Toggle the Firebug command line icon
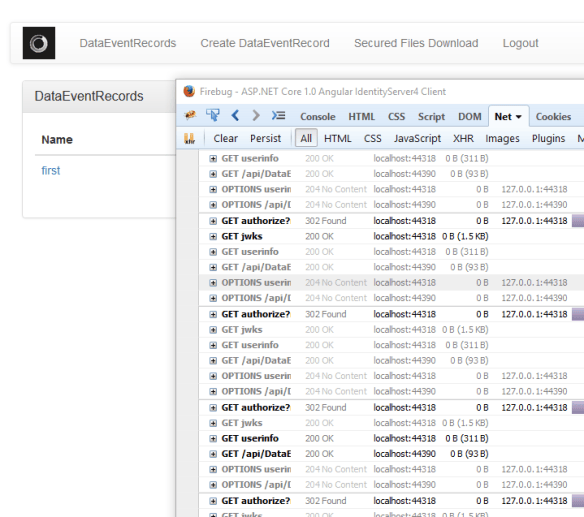Image resolution: width=584 pixels, height=517 pixels. [278, 115]
